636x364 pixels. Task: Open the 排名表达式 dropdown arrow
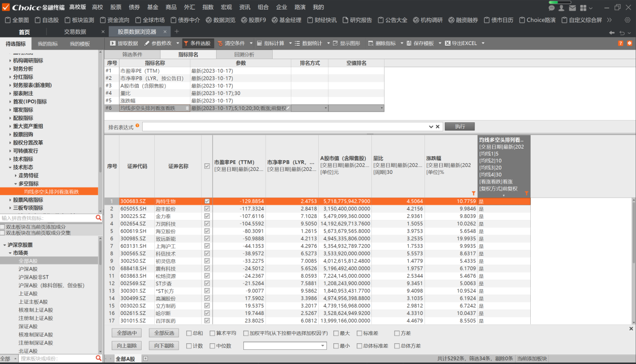431,126
